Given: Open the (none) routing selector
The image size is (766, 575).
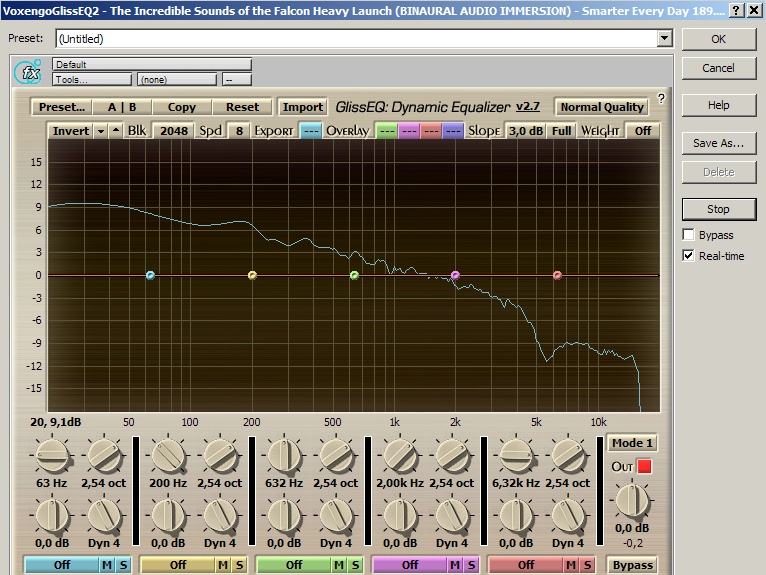Looking at the screenshot, I should click(177, 79).
